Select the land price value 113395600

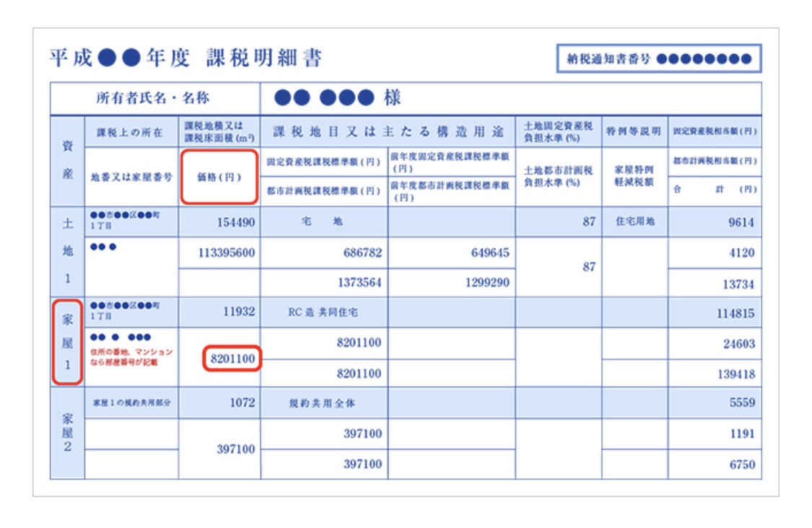click(x=226, y=253)
